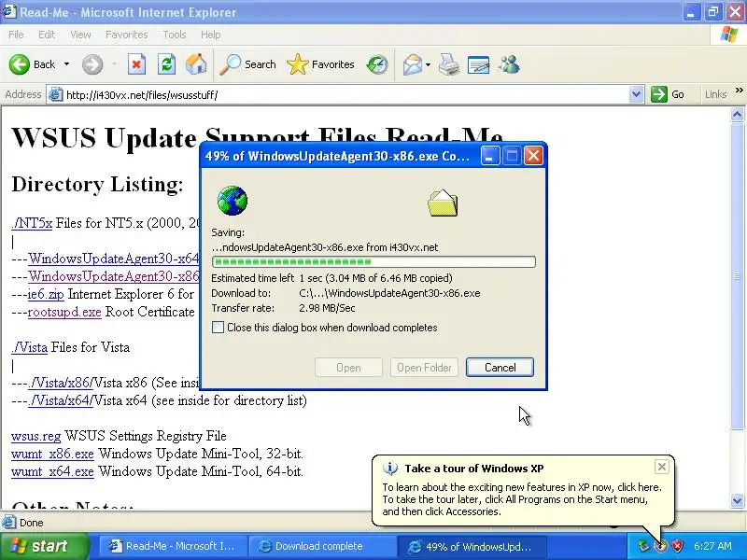Click the Links toolbar label

715,94
